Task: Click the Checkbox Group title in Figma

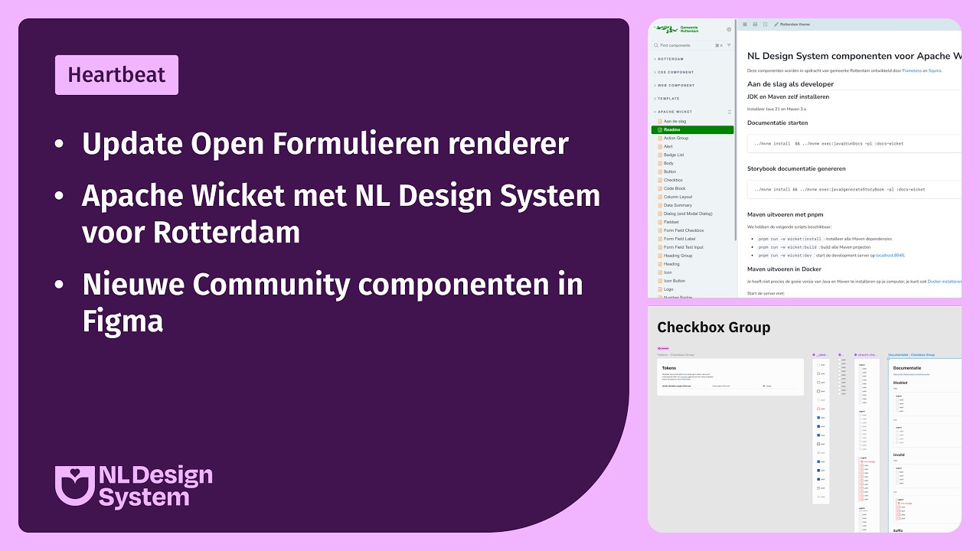Action: point(714,328)
